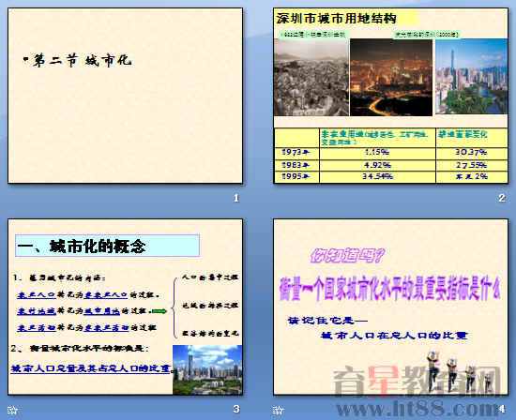Select slide 1 titled 第二节 城市化
This screenshot has width=516, height=420.
pos(126,96)
